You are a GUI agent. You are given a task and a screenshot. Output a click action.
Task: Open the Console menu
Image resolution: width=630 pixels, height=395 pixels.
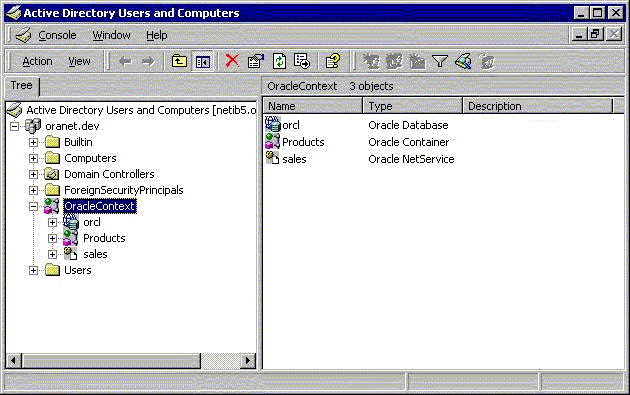coord(57,35)
